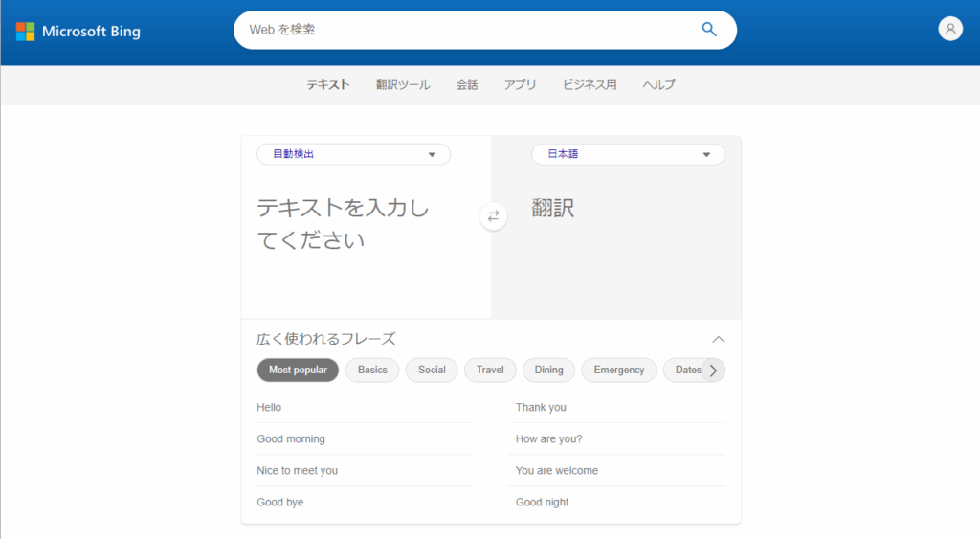Switch to the 翻訳ツール tab

coord(403,85)
